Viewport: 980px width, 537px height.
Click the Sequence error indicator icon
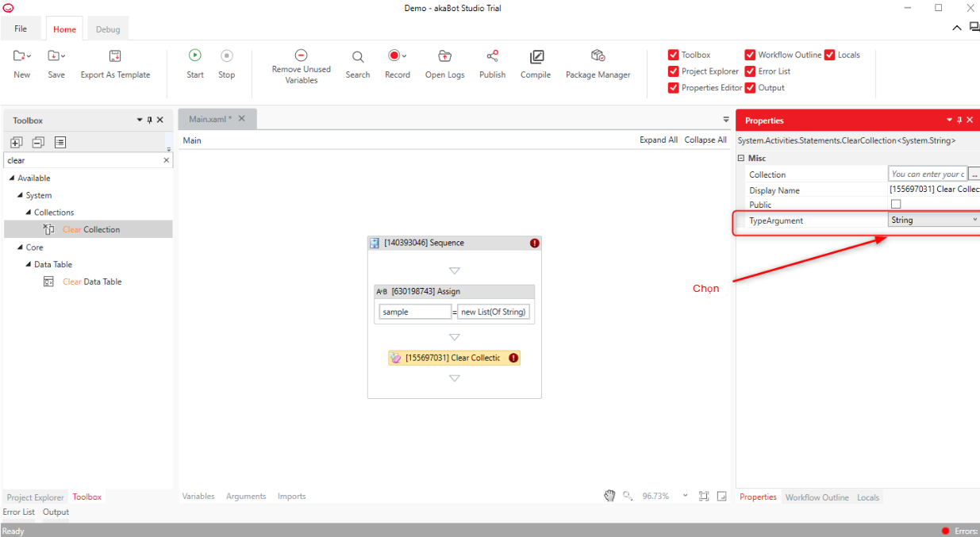click(x=534, y=243)
